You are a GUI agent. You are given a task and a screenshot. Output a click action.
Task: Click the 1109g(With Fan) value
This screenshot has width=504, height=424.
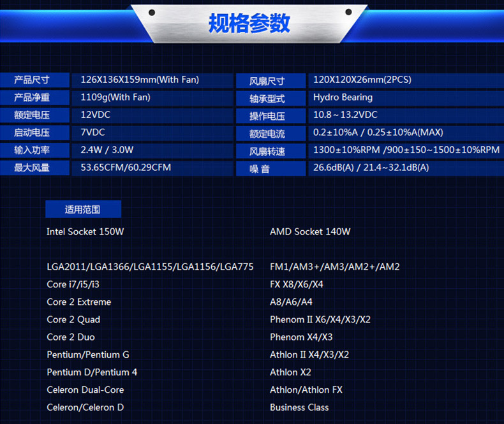tap(115, 98)
